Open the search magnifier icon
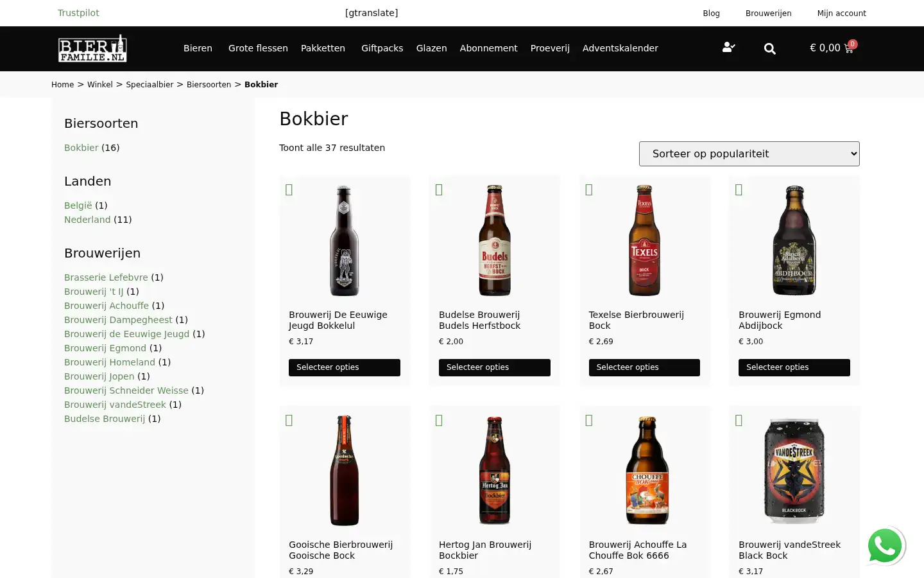Image resolution: width=924 pixels, height=578 pixels. coord(770,49)
